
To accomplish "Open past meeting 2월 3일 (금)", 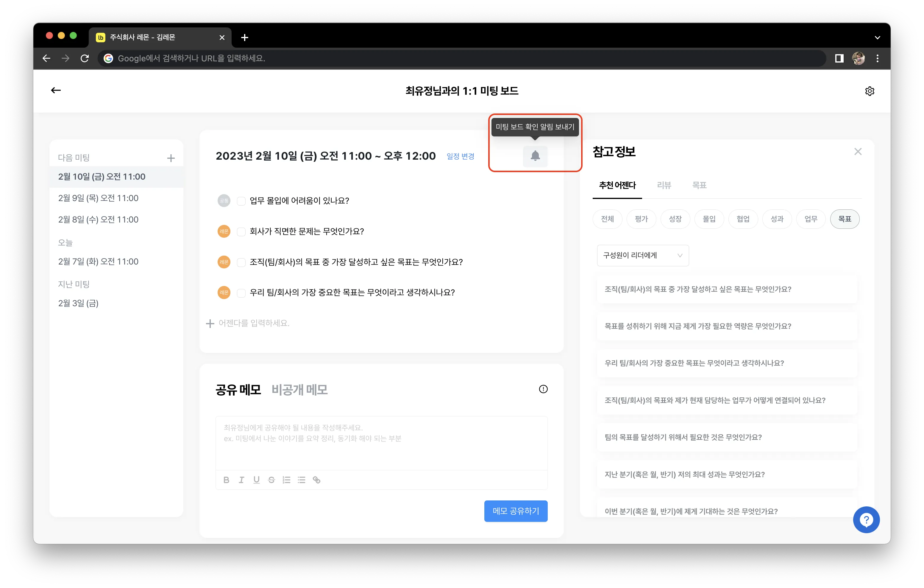I will pos(116,304).
